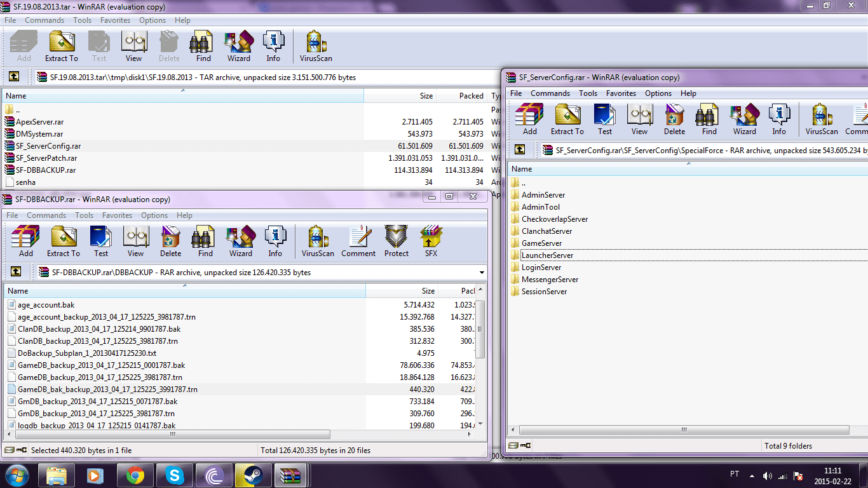
Task: Run VirusScan in SF_ServerConfig.rar window
Action: (x=822, y=119)
